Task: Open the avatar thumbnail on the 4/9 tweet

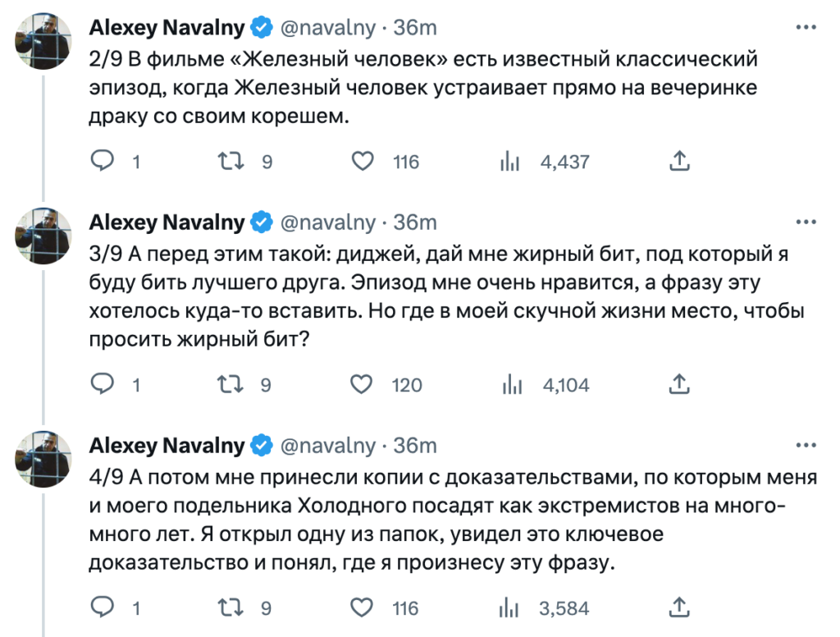Action: [40, 456]
